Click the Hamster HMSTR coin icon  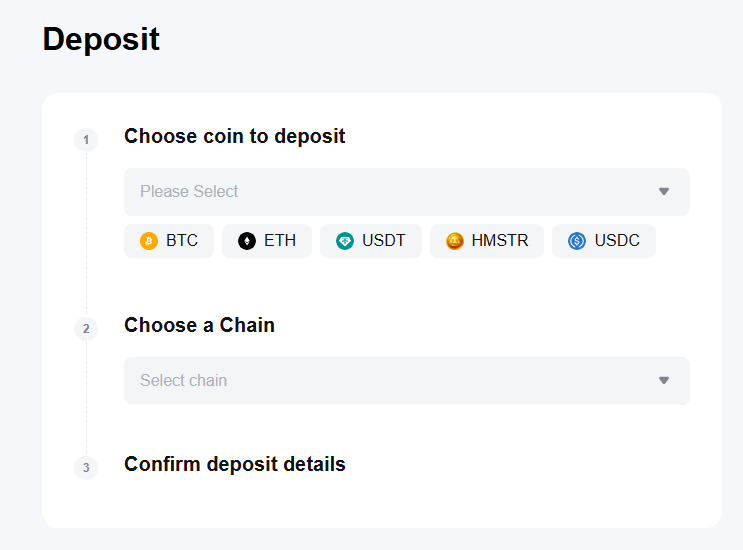coord(455,241)
